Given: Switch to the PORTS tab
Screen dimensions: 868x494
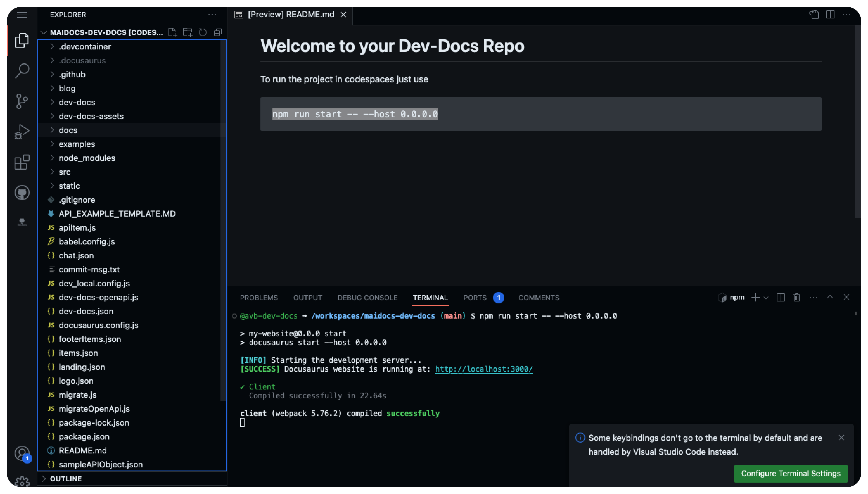Looking at the screenshot, I should point(475,298).
